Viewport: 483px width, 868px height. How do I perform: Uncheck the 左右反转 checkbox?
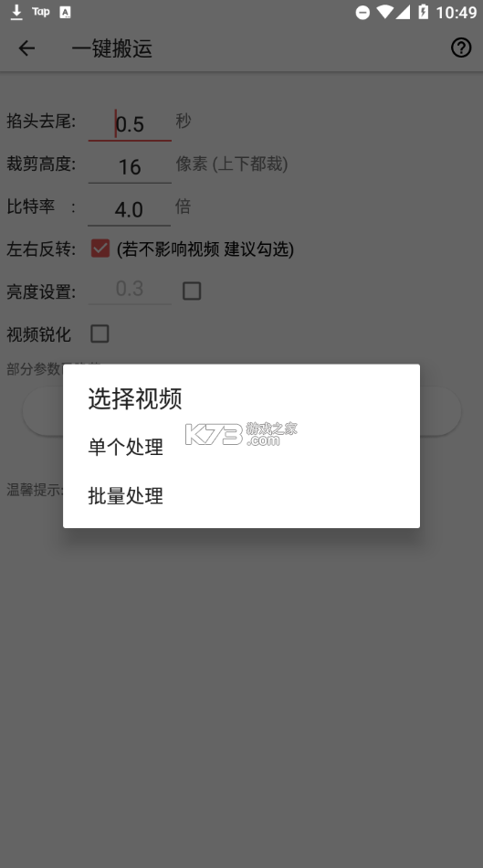(100, 249)
